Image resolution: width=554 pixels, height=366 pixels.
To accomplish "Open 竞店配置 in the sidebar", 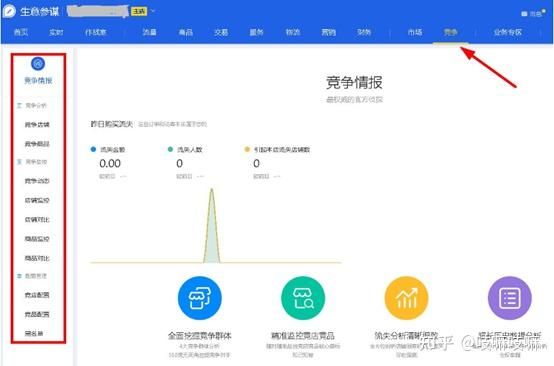I will pos(37,295).
